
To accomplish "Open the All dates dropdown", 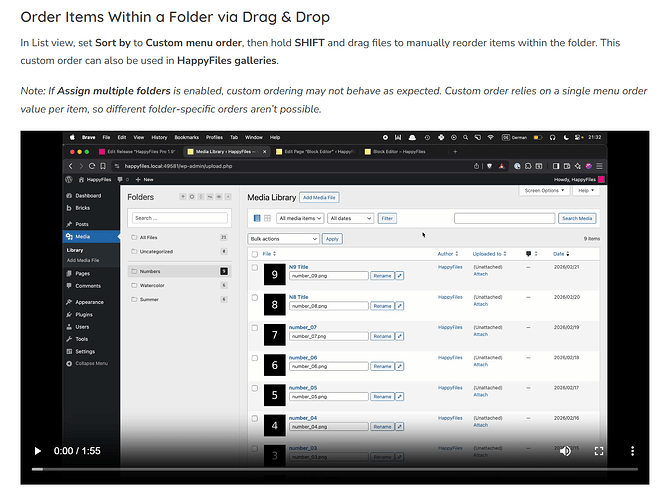I will (x=351, y=218).
